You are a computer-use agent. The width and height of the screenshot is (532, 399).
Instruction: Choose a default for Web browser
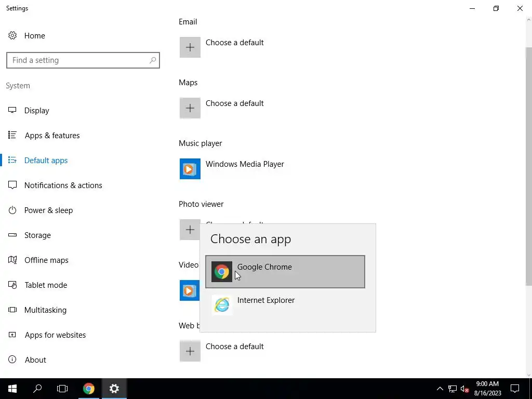[234, 347]
